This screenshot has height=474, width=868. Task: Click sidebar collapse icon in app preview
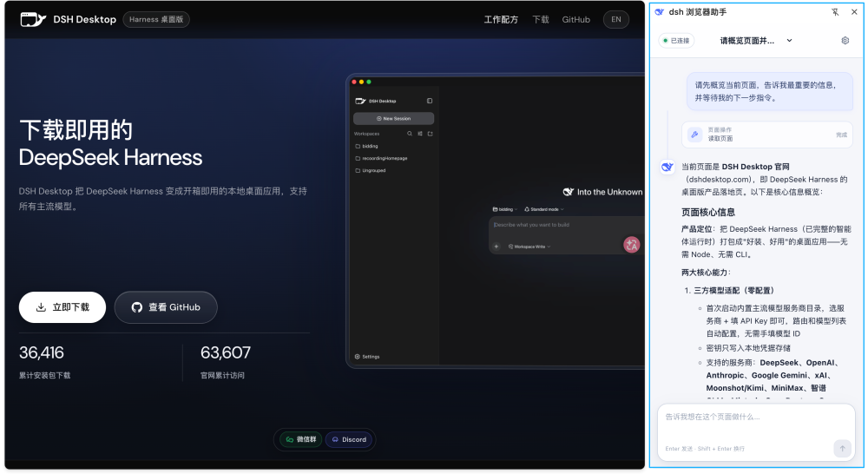click(430, 101)
